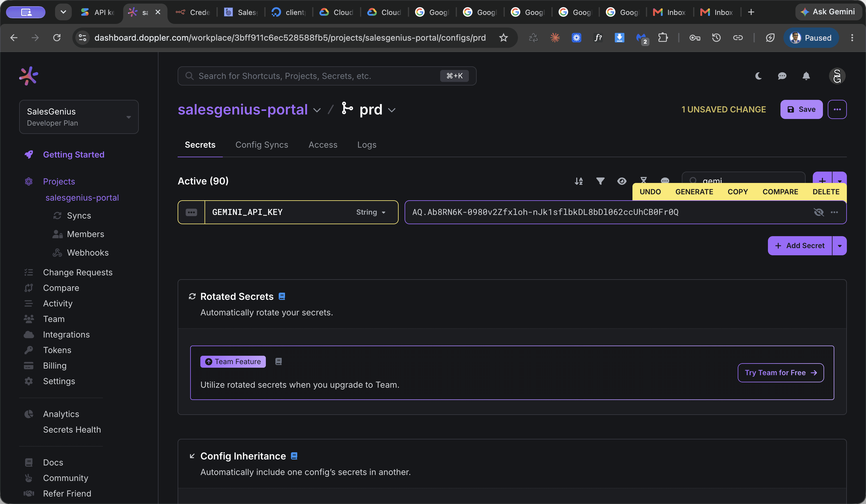The image size is (866, 504).
Task: Switch to the Config Syncs tab
Action: click(262, 145)
